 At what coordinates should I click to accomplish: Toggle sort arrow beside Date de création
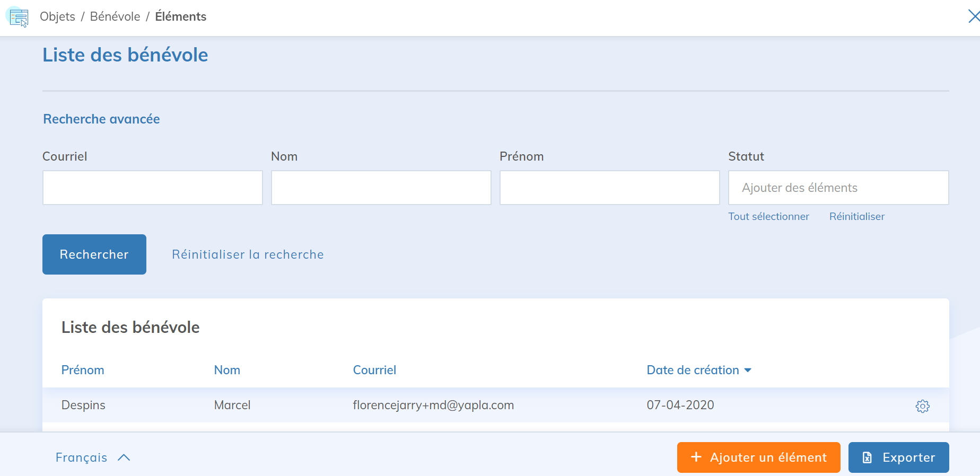click(748, 370)
